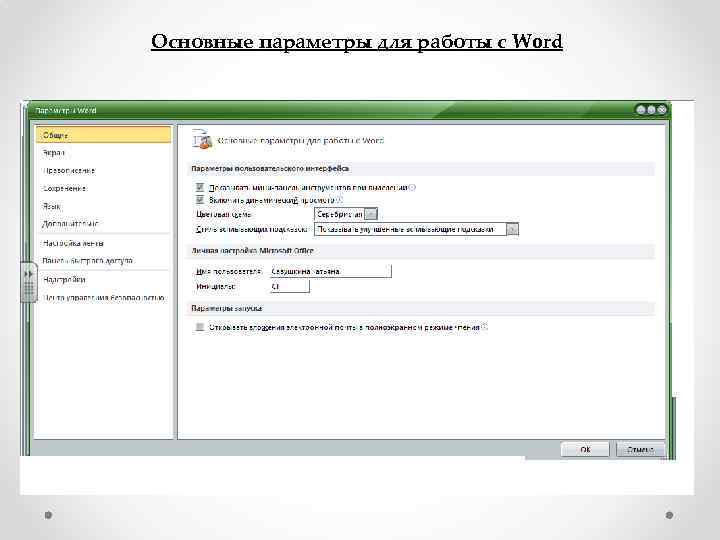Open Центр управления безопасностью
This screenshot has height=540, width=720.
(x=103, y=298)
